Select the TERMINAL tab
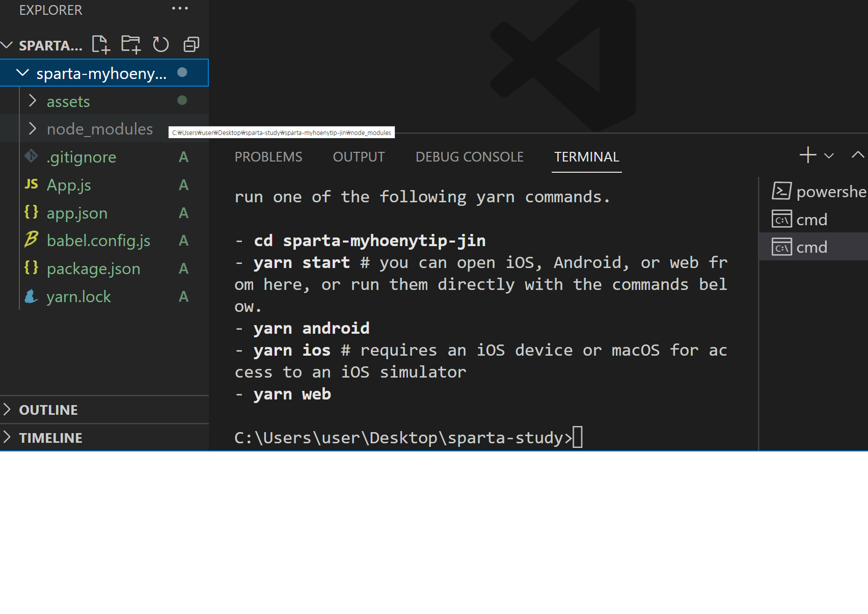The width and height of the screenshot is (868, 614). 587,157
